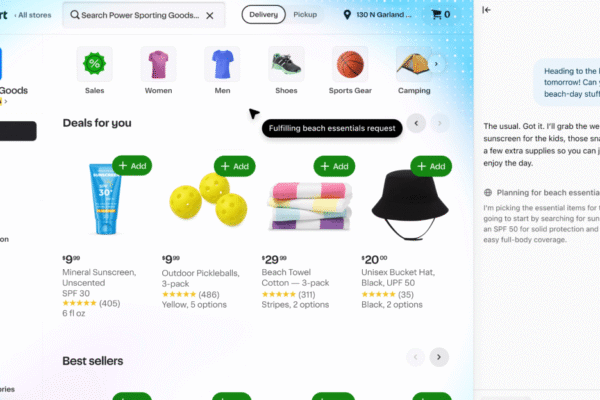The image size is (600, 400).
Task: Select the Camping tent icon
Action: coord(413,64)
